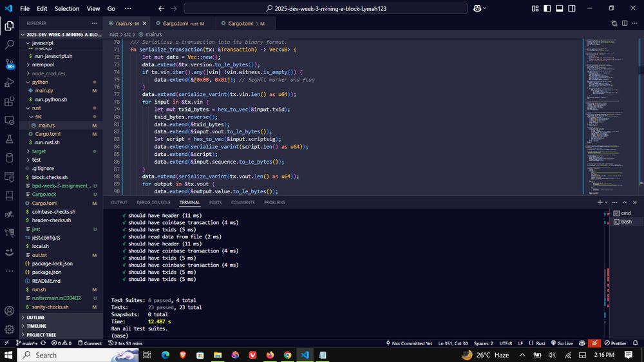Toggle the Secondary Side Bar visibility

point(572,8)
